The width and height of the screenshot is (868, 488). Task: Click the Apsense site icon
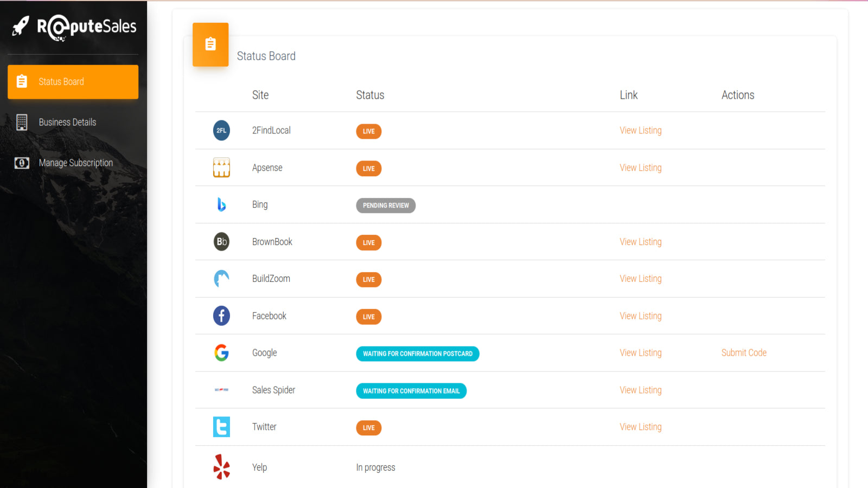click(x=221, y=168)
